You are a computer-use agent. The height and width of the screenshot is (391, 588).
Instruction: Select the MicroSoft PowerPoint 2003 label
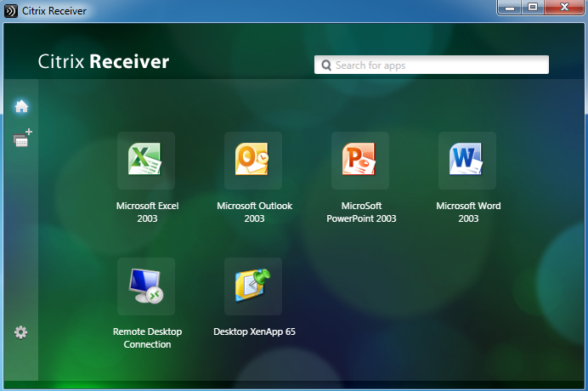[361, 212]
